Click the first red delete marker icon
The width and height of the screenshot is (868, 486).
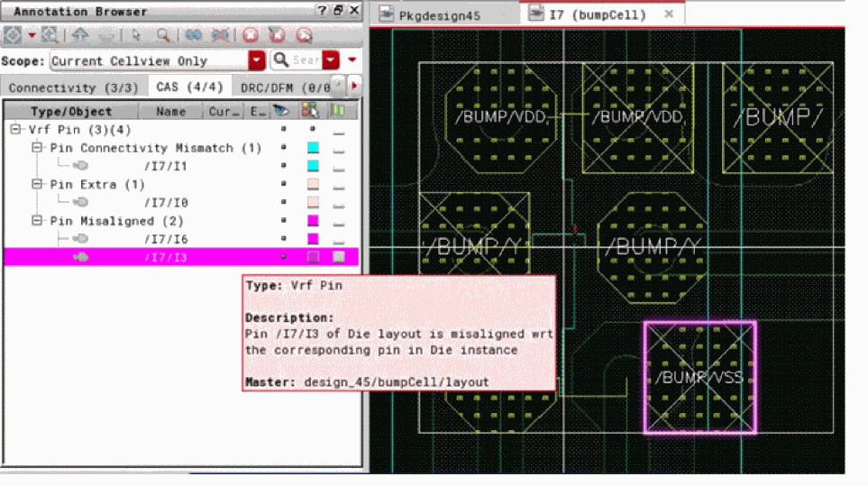click(x=250, y=35)
